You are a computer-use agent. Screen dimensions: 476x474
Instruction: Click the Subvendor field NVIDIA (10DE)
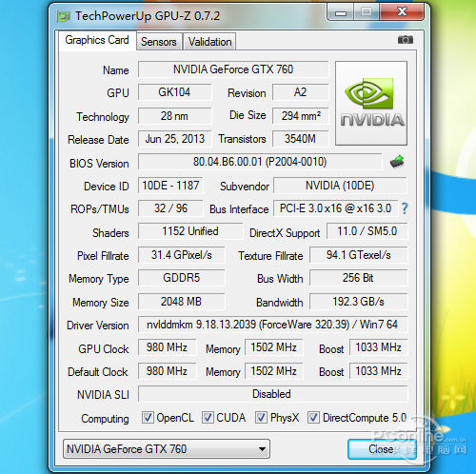click(x=340, y=186)
